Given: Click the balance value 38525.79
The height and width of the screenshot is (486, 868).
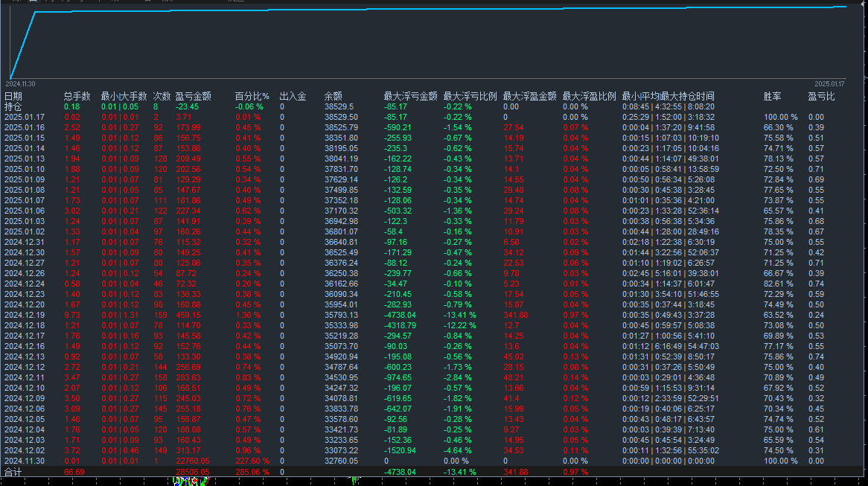Looking at the screenshot, I should pos(341,128).
